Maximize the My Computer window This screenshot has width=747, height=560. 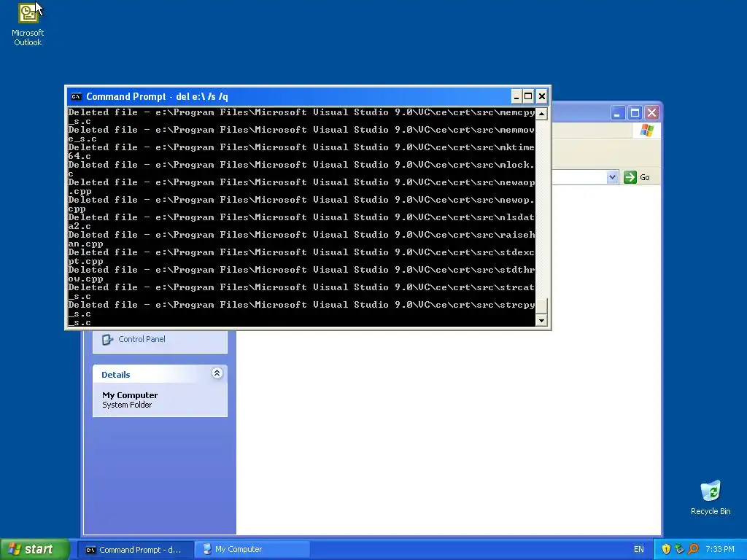(x=635, y=113)
